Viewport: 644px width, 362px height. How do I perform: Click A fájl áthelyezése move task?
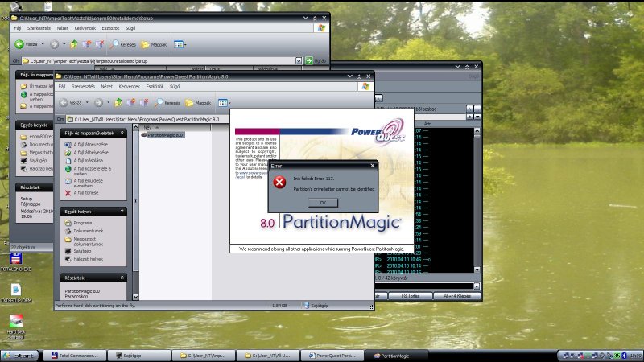click(87, 153)
